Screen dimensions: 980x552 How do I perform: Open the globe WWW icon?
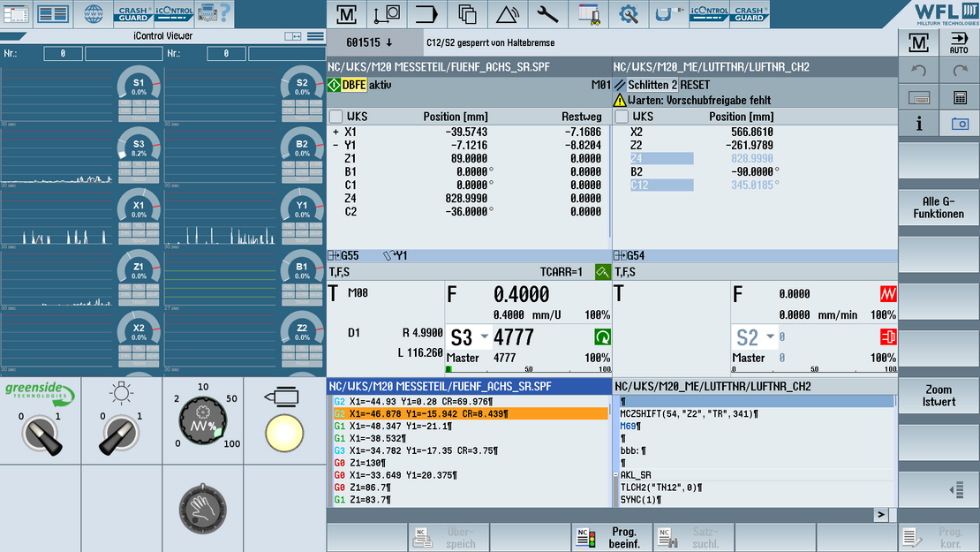(x=93, y=14)
